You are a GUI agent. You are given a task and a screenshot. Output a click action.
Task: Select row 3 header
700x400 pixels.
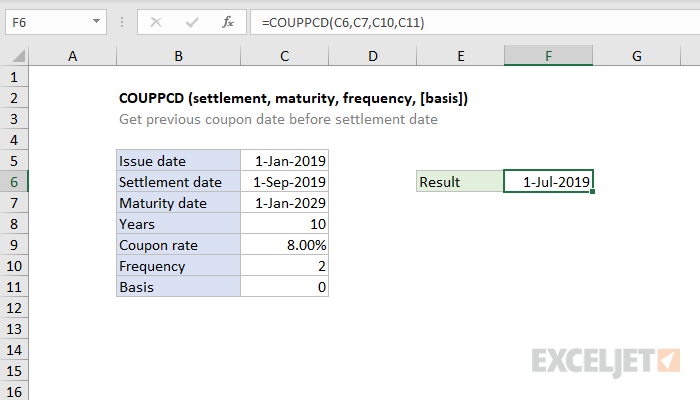pos(14,119)
